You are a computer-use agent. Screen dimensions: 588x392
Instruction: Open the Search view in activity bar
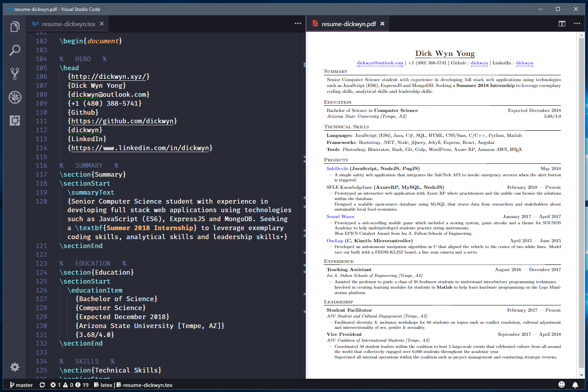point(15,50)
